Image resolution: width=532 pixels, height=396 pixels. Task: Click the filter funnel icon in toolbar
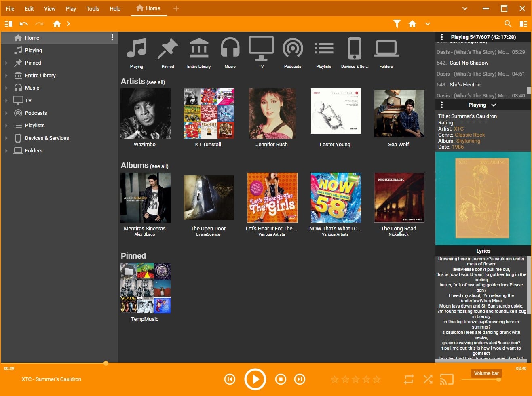pos(397,24)
